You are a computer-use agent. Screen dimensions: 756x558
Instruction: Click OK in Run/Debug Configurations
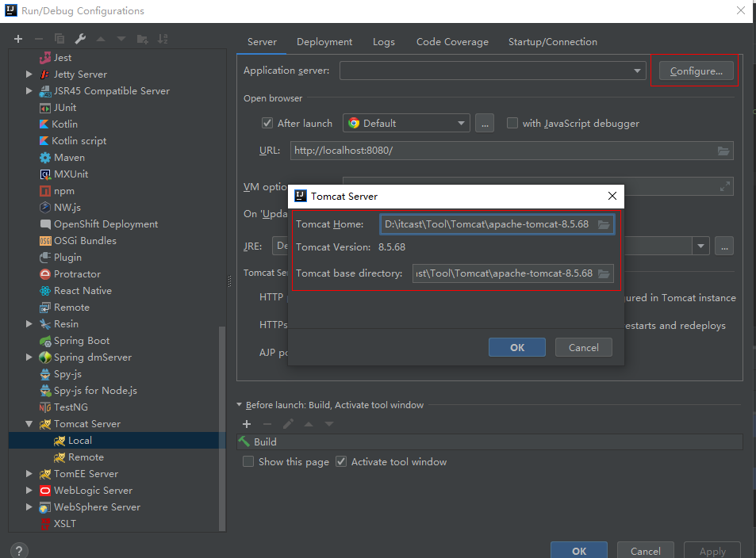579,551
